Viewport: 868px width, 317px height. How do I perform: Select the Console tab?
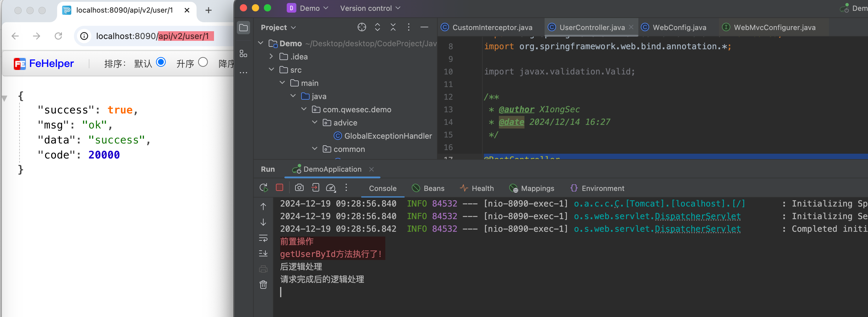(x=382, y=189)
